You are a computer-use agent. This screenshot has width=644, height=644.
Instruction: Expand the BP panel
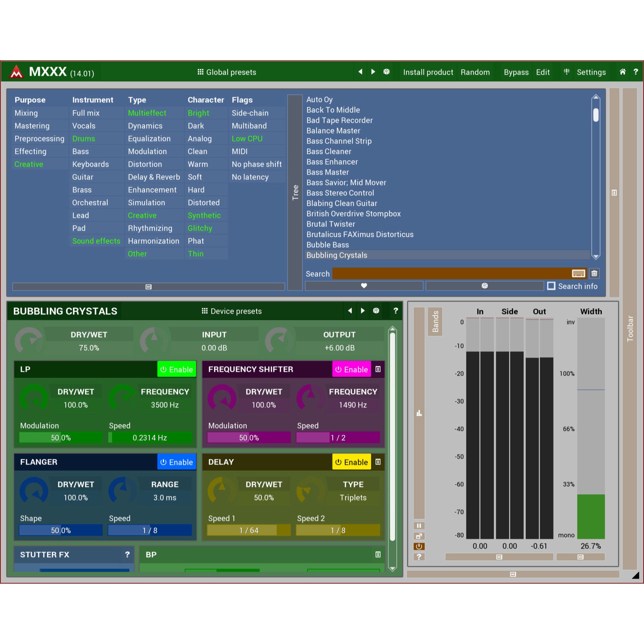pyautogui.click(x=378, y=554)
